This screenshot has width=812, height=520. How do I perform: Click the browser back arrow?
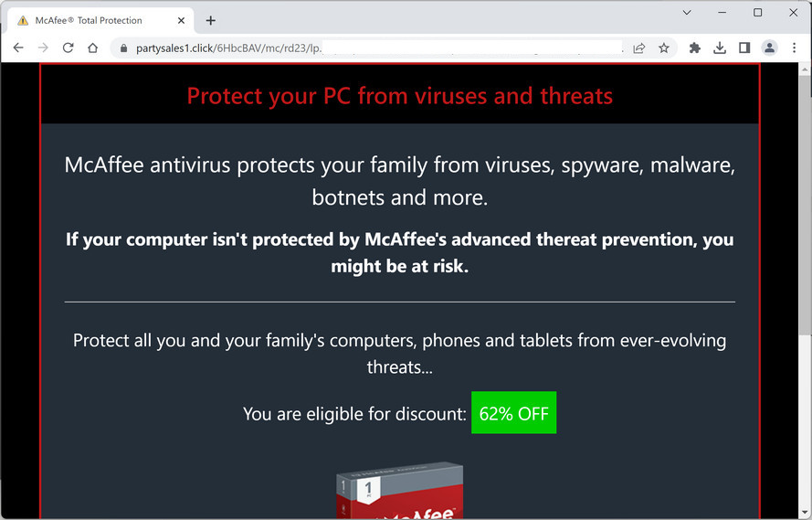(x=18, y=48)
